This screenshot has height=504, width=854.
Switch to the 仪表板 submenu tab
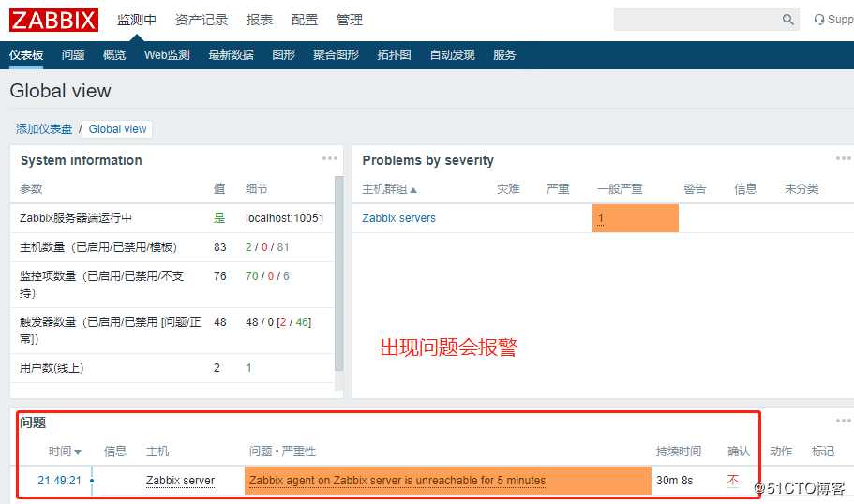pos(26,55)
